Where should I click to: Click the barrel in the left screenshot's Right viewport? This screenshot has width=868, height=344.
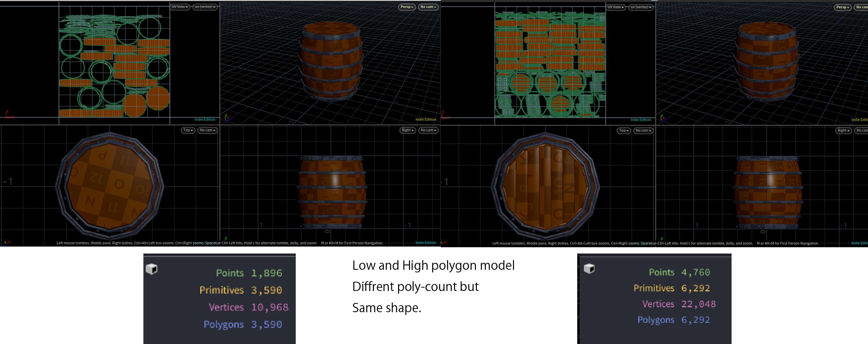click(332, 192)
